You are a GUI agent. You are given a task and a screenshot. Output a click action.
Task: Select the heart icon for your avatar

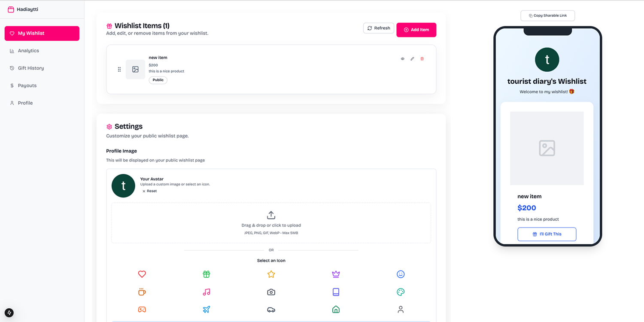pyautogui.click(x=142, y=274)
